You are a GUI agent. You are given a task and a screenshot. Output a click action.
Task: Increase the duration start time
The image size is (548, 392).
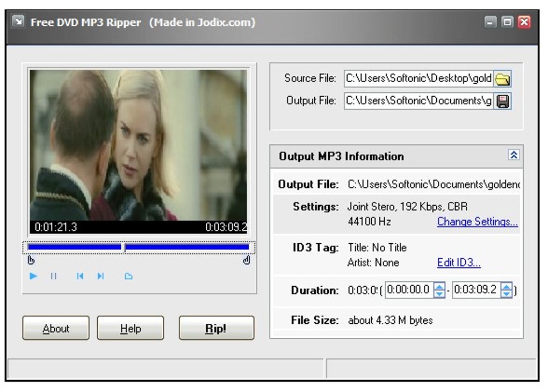[x=439, y=286]
